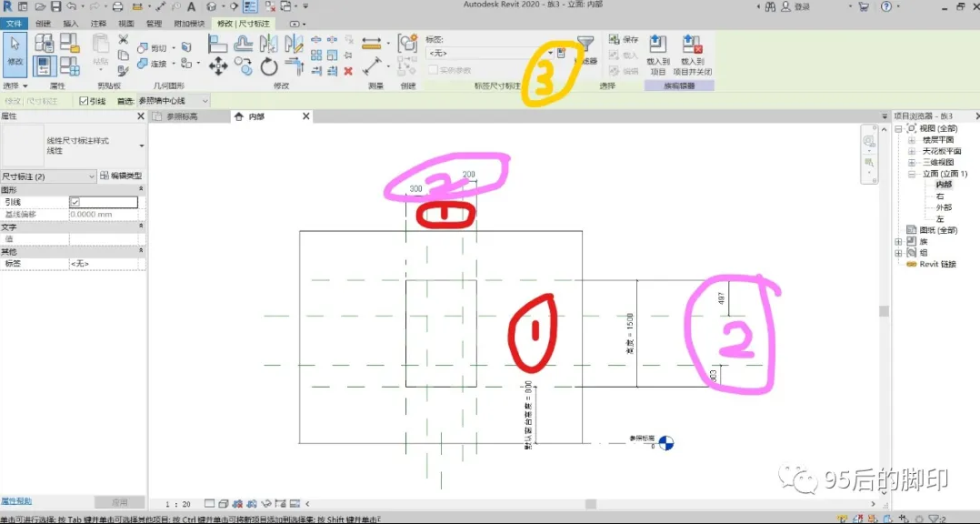Click the Copy to clipboard icon
Viewport: 980px width, 524px height.
pos(123,55)
